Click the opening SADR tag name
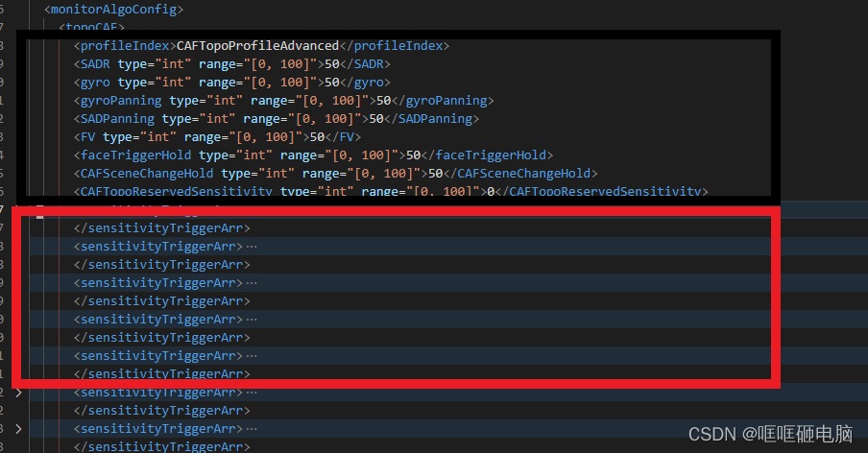 click(x=95, y=63)
